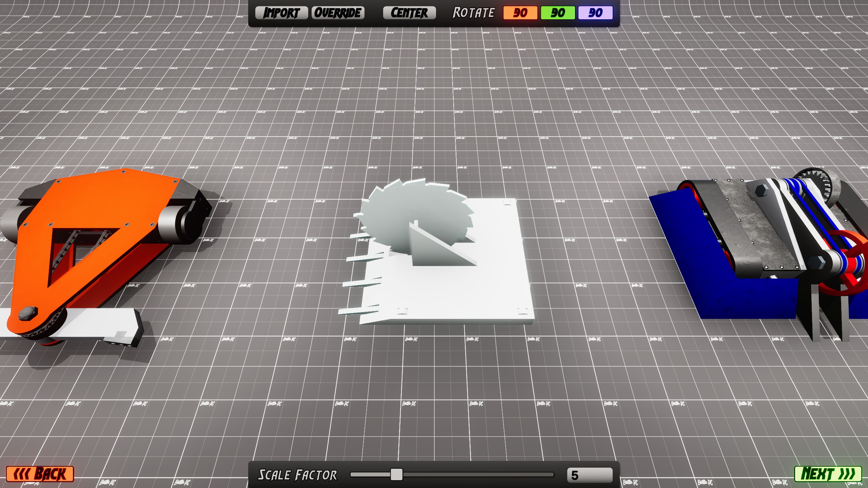Screen dimensions: 868x488
Task: Proceed with the Next button
Action: [828, 474]
